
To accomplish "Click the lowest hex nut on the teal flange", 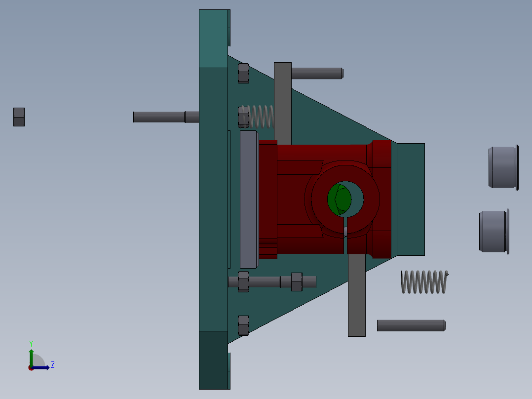I will [x=243, y=324].
